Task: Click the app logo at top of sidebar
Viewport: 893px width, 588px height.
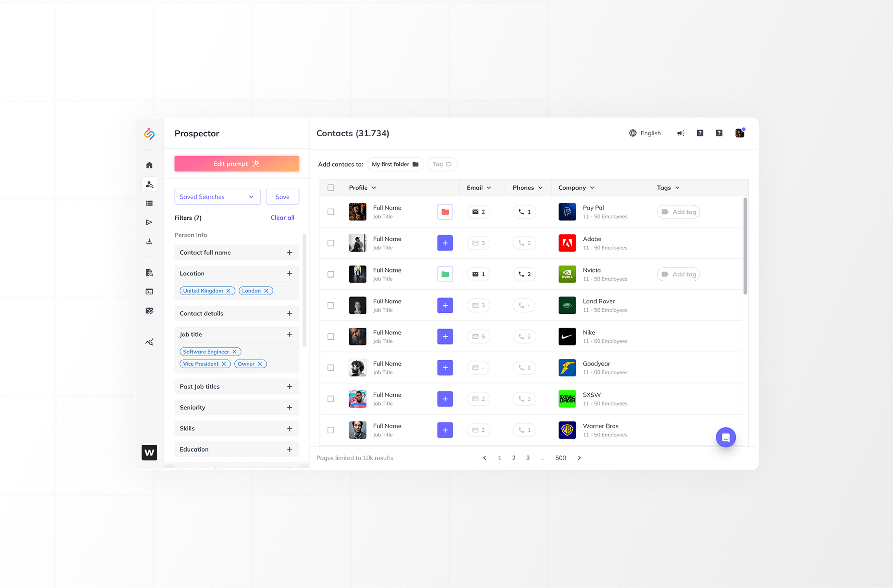Action: 149,134
